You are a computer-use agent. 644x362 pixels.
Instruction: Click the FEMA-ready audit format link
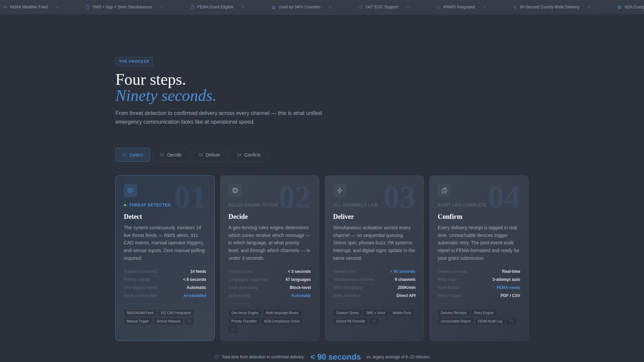click(508, 287)
